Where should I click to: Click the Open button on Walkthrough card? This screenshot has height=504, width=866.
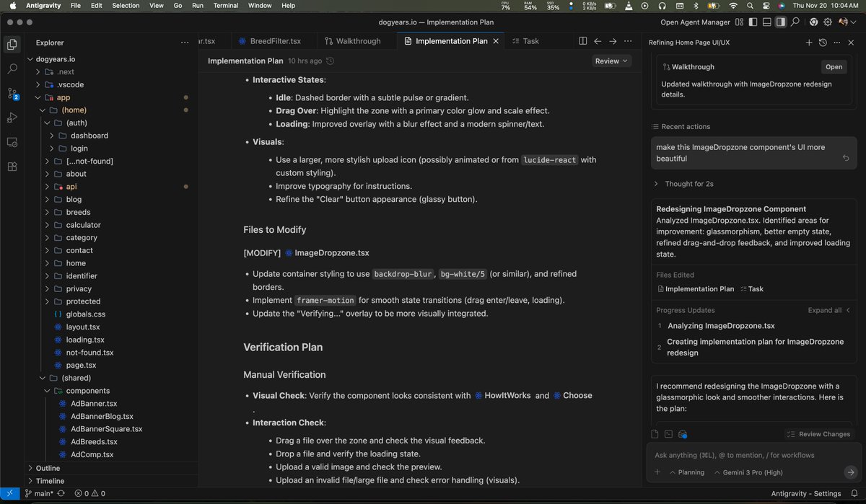coord(834,67)
